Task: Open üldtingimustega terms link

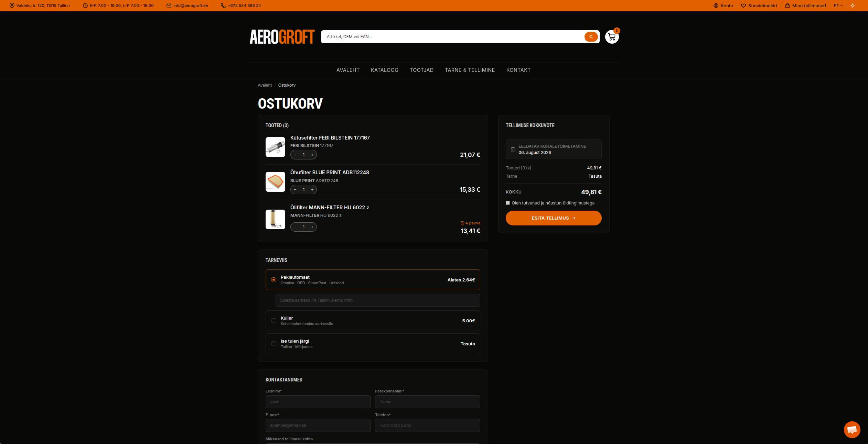Action: click(x=578, y=203)
